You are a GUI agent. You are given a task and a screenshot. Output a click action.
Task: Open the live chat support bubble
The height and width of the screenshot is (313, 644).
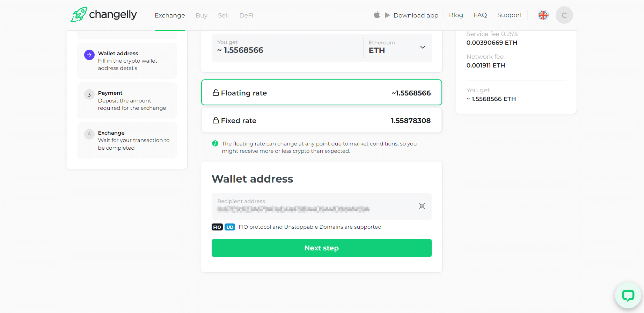[x=628, y=296]
